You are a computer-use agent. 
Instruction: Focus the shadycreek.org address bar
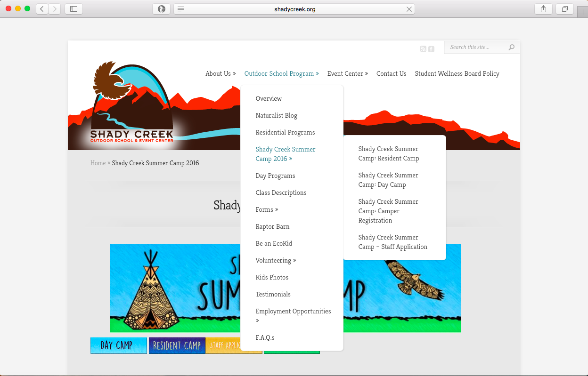pos(294,9)
